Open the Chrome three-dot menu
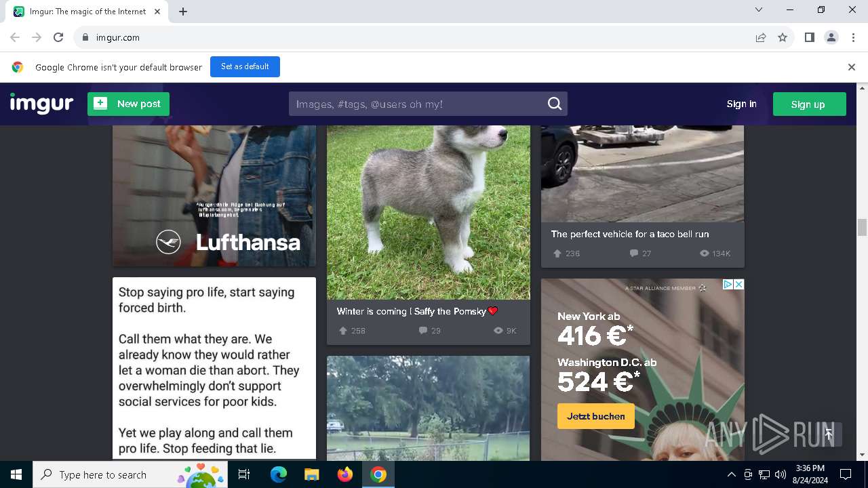Image resolution: width=868 pixels, height=488 pixels. coord(853,37)
